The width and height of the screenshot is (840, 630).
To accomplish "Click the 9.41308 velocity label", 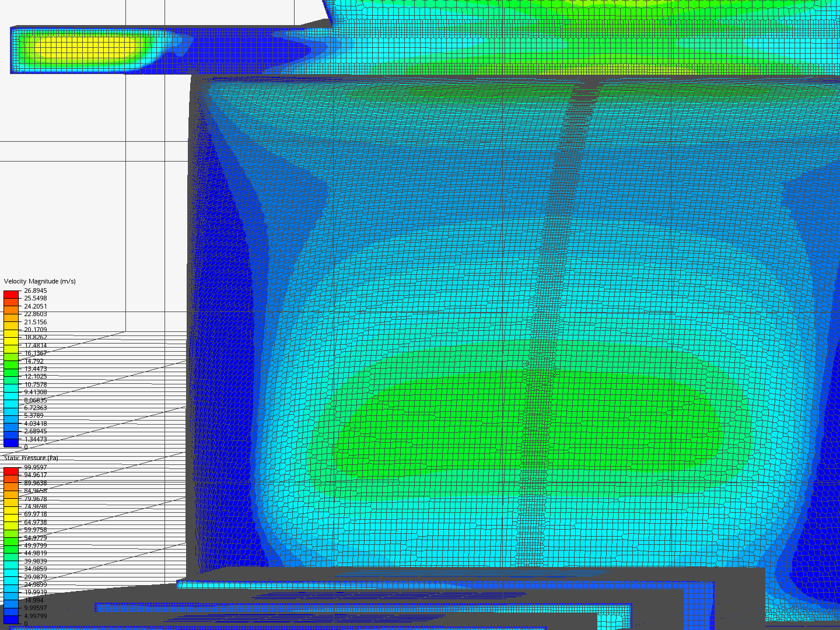I will pos(36,392).
